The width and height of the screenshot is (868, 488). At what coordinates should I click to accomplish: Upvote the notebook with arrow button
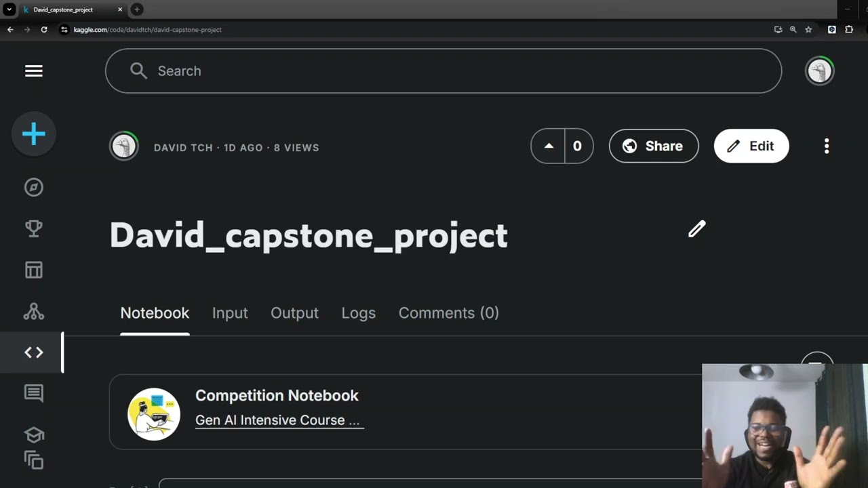click(x=549, y=146)
